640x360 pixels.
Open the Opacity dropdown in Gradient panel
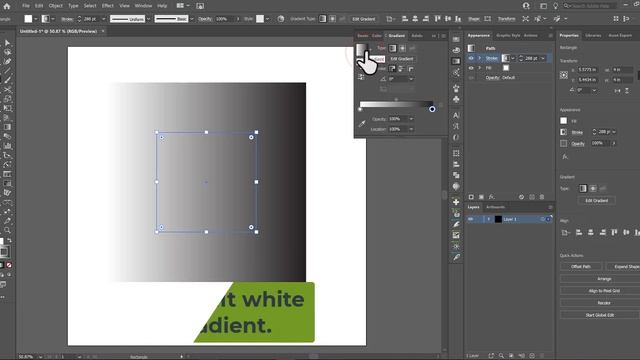point(411,119)
